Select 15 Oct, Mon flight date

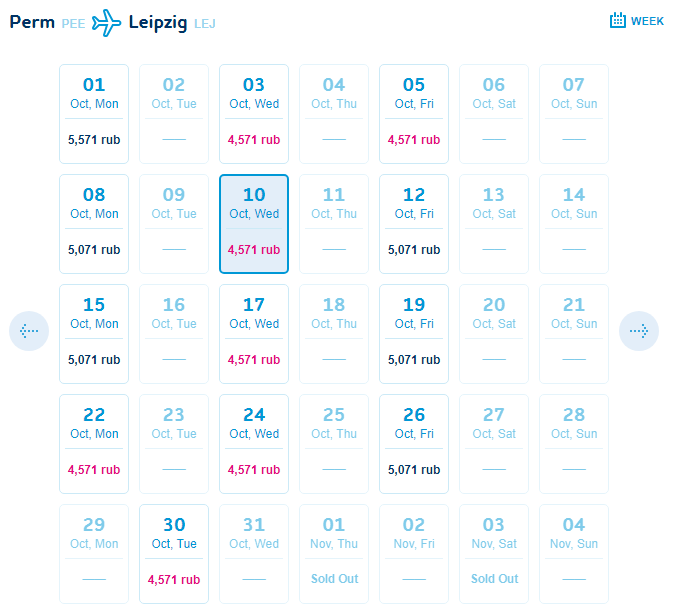[x=94, y=334]
